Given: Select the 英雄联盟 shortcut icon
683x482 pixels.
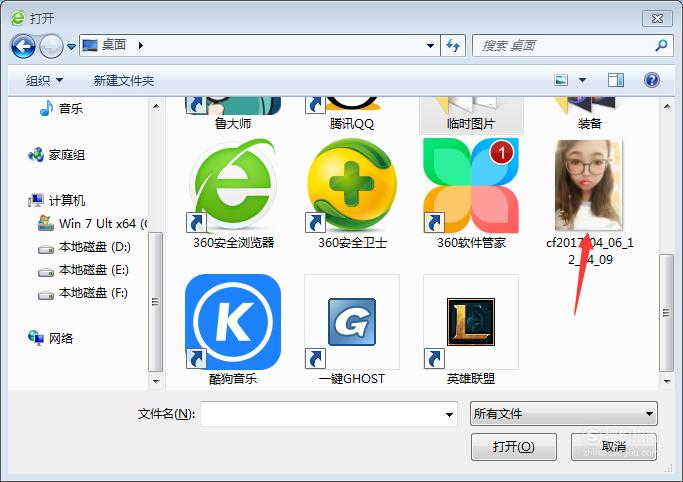Looking at the screenshot, I should [471, 322].
